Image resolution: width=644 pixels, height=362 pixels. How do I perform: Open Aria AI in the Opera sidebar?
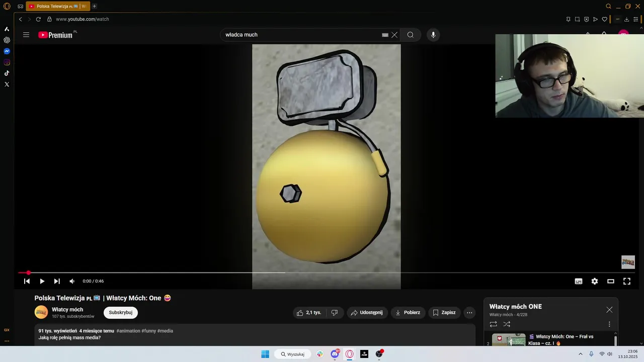(7, 29)
